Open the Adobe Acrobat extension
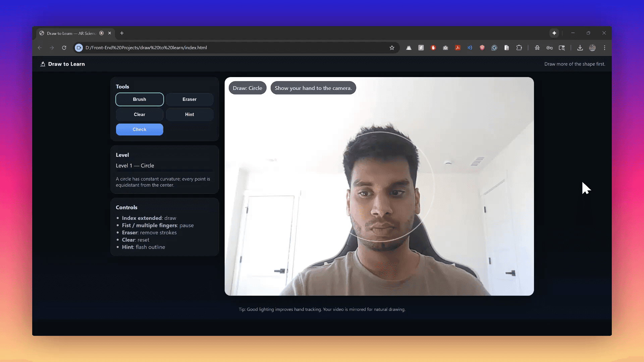The width and height of the screenshot is (644, 362). (x=458, y=48)
